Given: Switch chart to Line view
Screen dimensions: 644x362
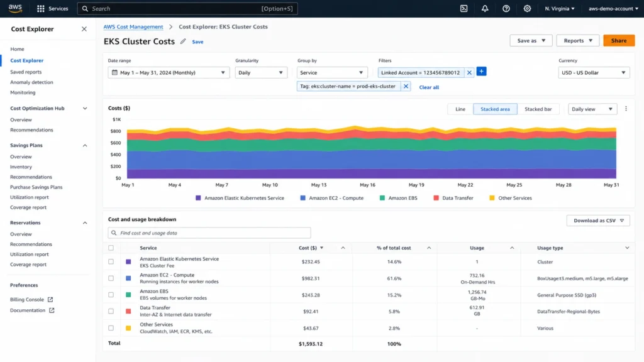Looking at the screenshot, I should [460, 109].
